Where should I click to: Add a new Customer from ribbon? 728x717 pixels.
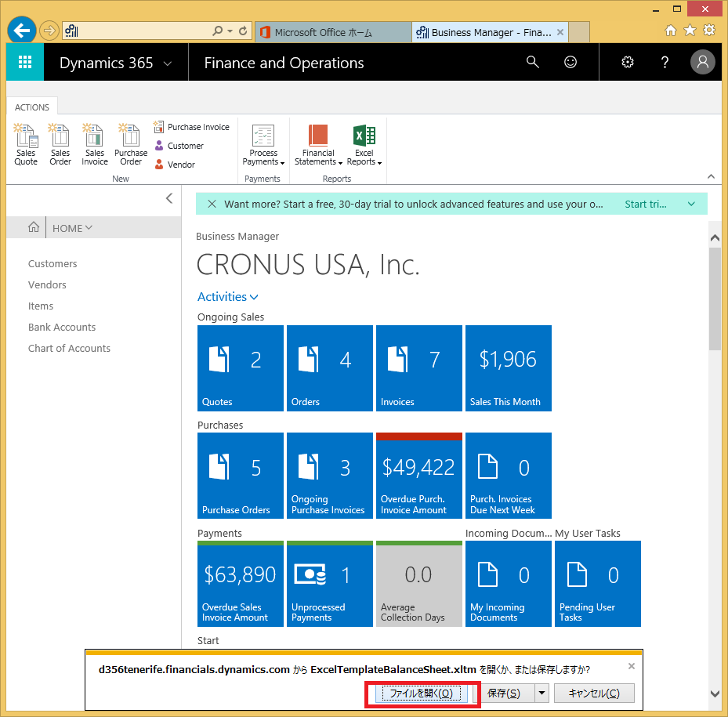tap(179, 146)
